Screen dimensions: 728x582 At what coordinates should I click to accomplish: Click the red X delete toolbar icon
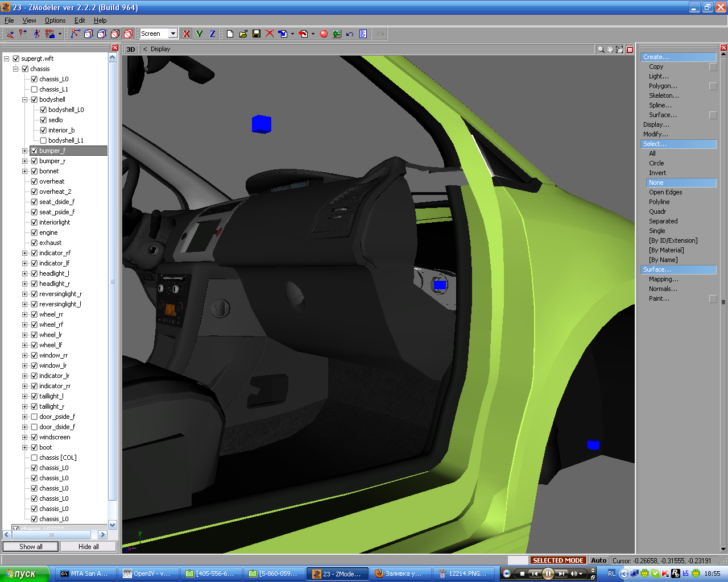270,34
